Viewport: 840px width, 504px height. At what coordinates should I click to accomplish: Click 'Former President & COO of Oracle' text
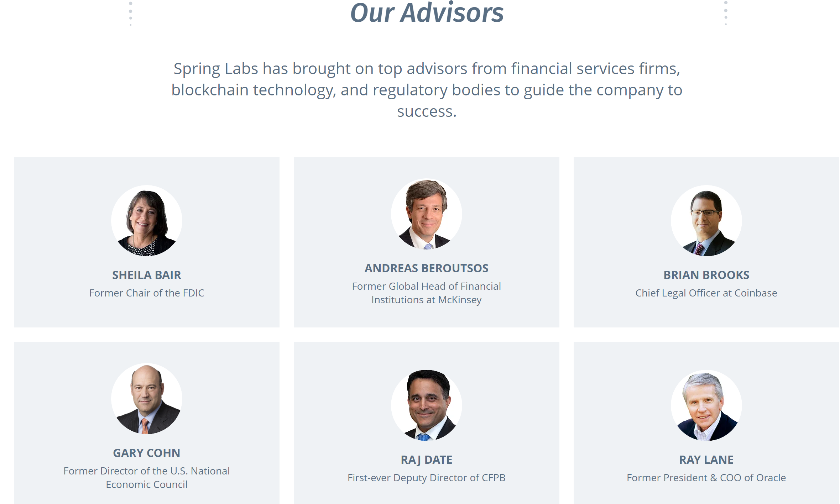(x=706, y=478)
